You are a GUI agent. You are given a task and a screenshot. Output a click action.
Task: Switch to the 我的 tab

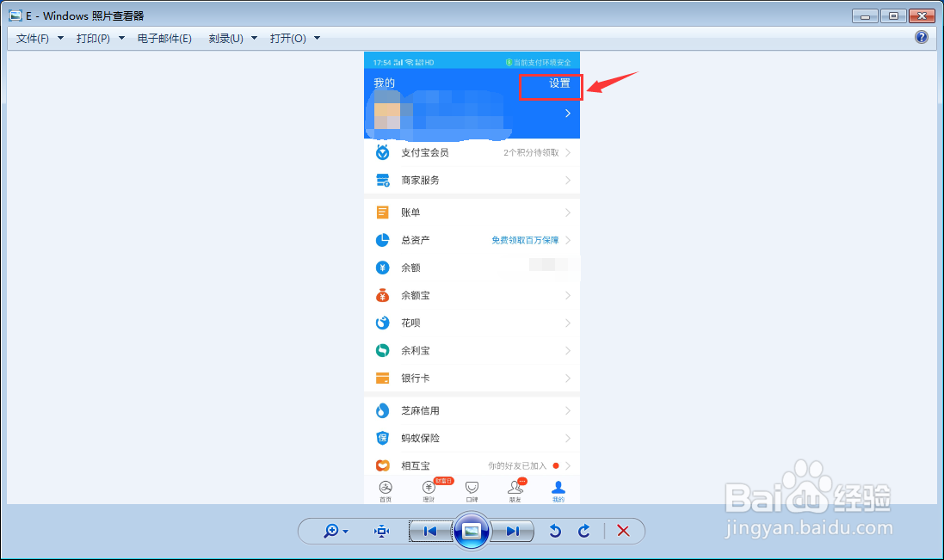click(558, 491)
